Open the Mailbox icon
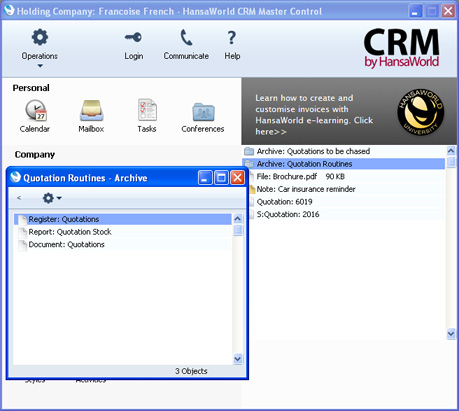 click(91, 110)
